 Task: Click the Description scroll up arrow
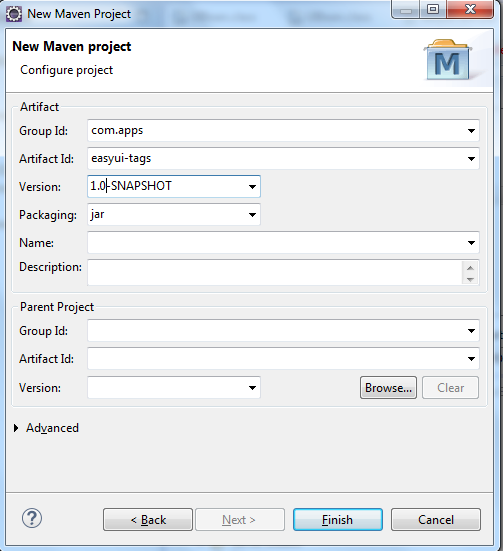471,268
